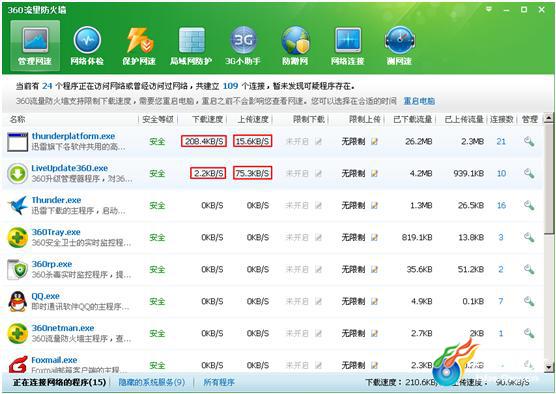Select the 360Tray.exe program name

pyautogui.click(x=56, y=232)
